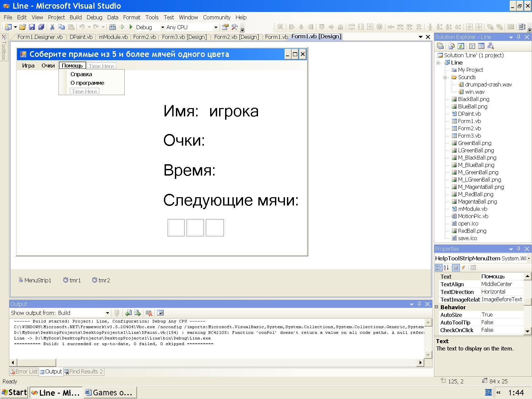The height and width of the screenshot is (399, 532).
Task: Click the Cut scissors icon
Action: (x=52, y=27)
